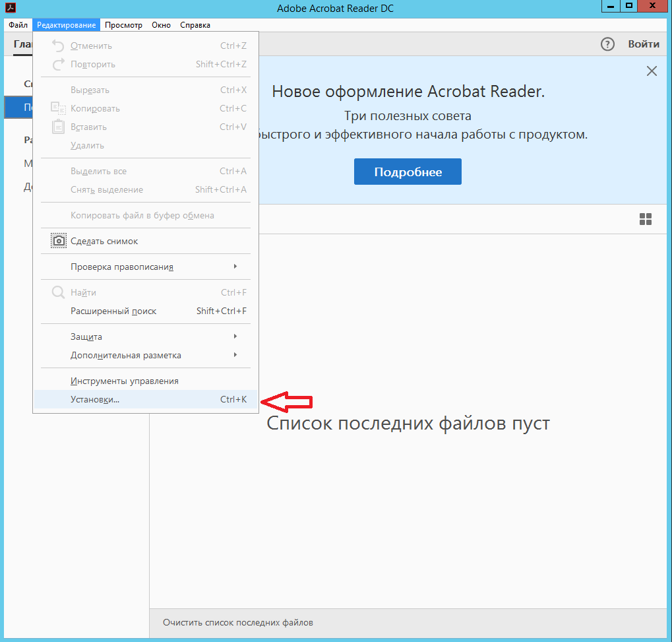The width and height of the screenshot is (672, 642).
Task: Click the clipboard icon beside Вставить
Action: pos(59,127)
